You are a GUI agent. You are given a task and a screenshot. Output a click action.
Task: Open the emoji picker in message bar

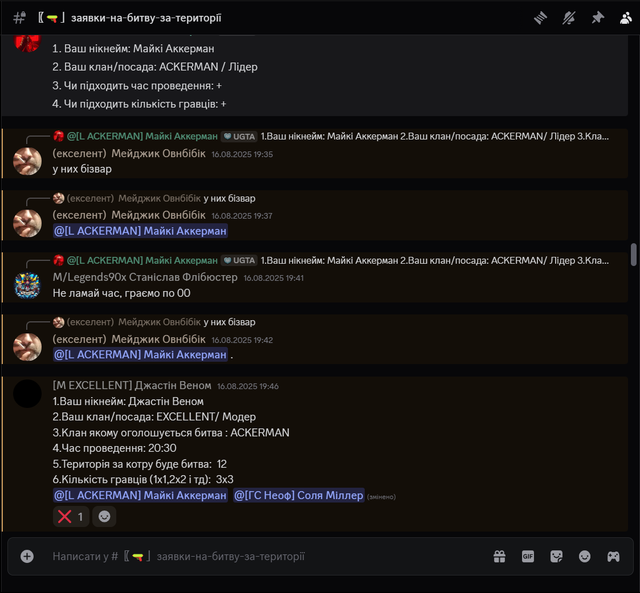pos(584,556)
